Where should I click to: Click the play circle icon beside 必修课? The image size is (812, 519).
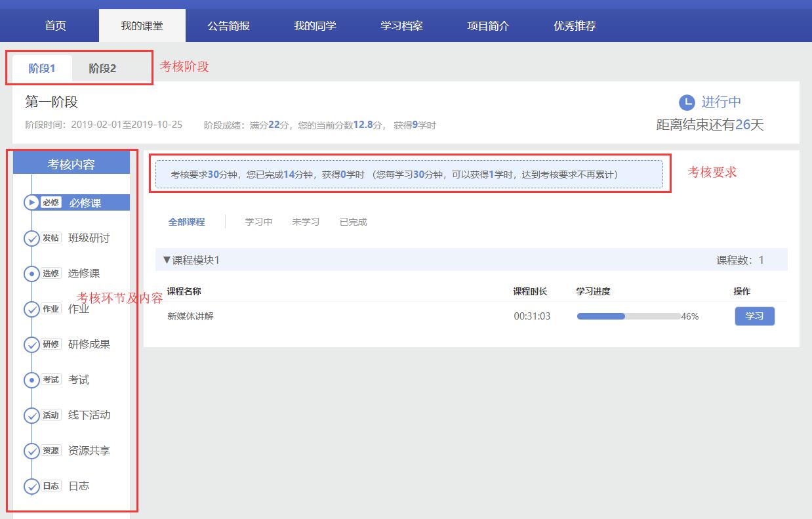pos(31,203)
